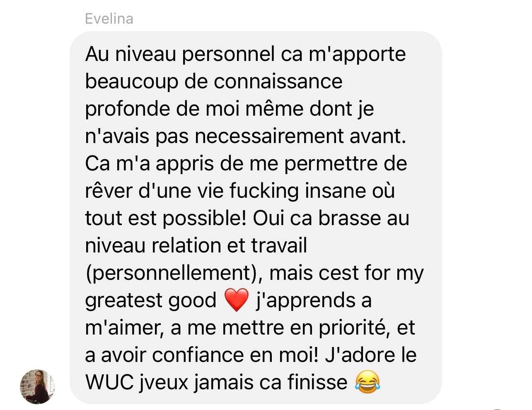
Task: Click the words 'jamais ca finisse'
Action: [271, 382]
